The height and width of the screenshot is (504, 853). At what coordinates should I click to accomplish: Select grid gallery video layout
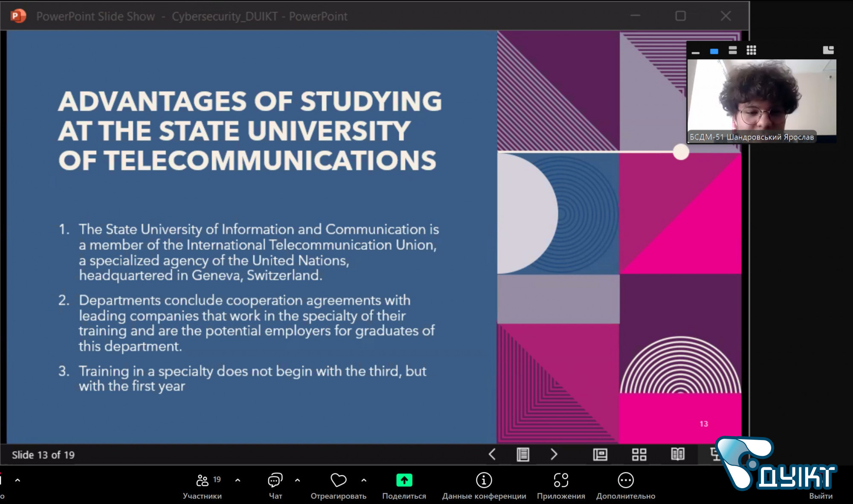(x=751, y=50)
